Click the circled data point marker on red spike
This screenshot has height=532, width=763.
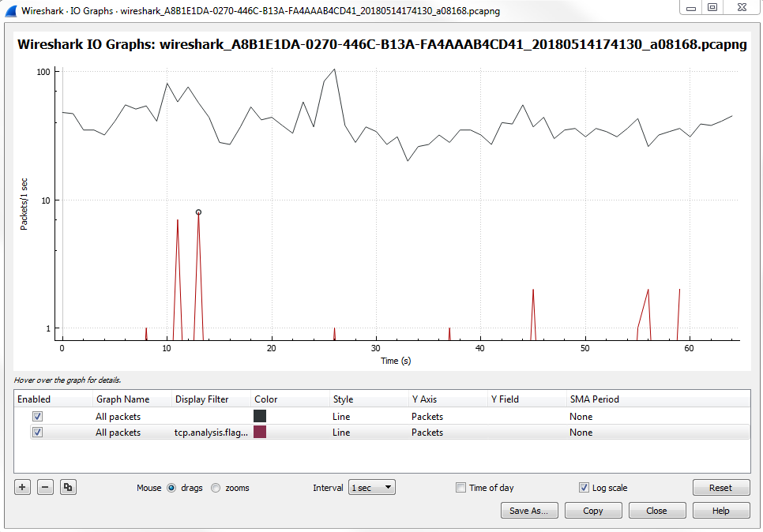(x=198, y=212)
